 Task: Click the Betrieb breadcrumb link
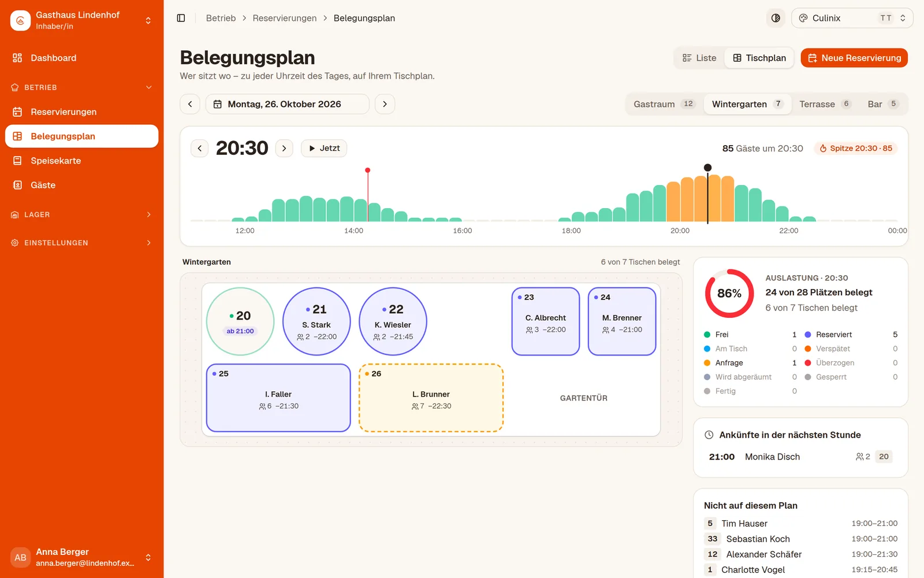click(x=221, y=18)
